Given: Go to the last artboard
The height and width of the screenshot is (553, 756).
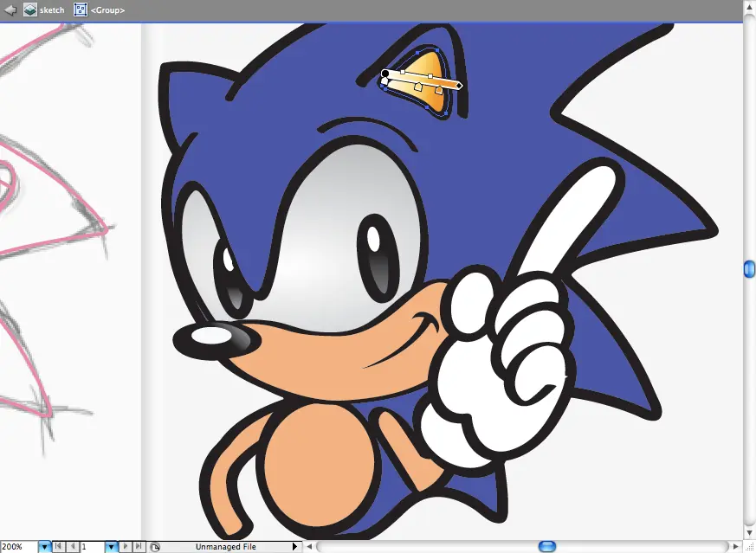Looking at the screenshot, I should pos(139,546).
